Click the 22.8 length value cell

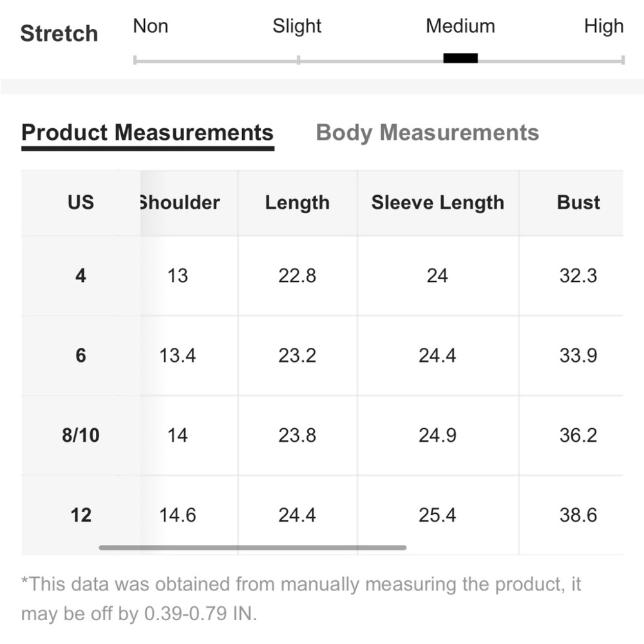click(297, 276)
